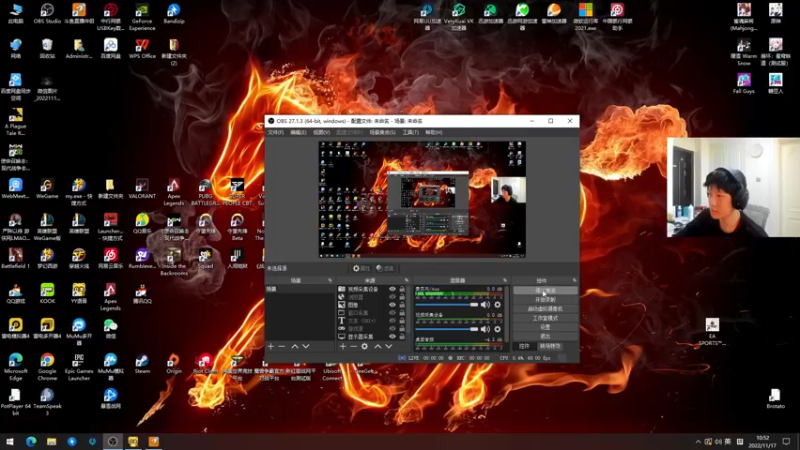The image size is (800, 450).
Task: Move source down in Sources panel
Action: [388, 346]
